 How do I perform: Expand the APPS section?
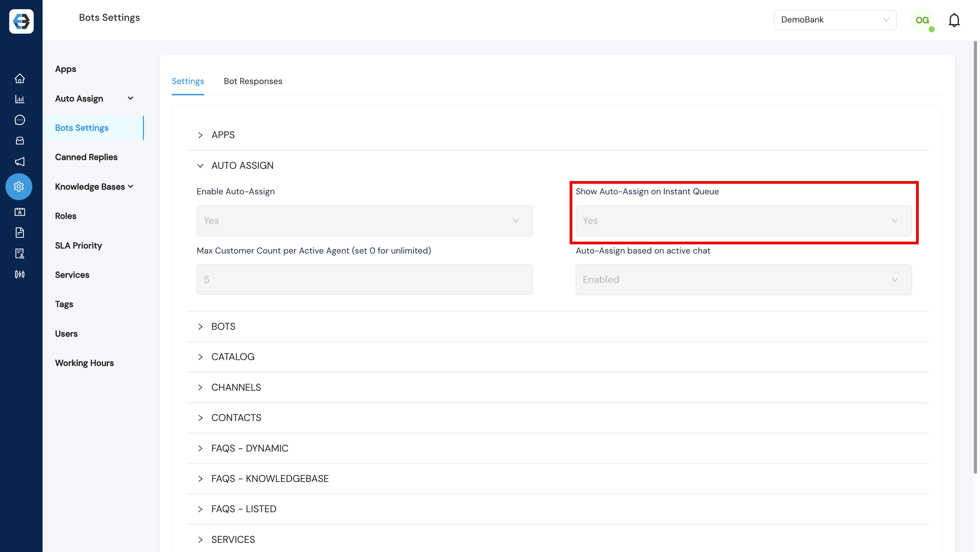pos(557,135)
